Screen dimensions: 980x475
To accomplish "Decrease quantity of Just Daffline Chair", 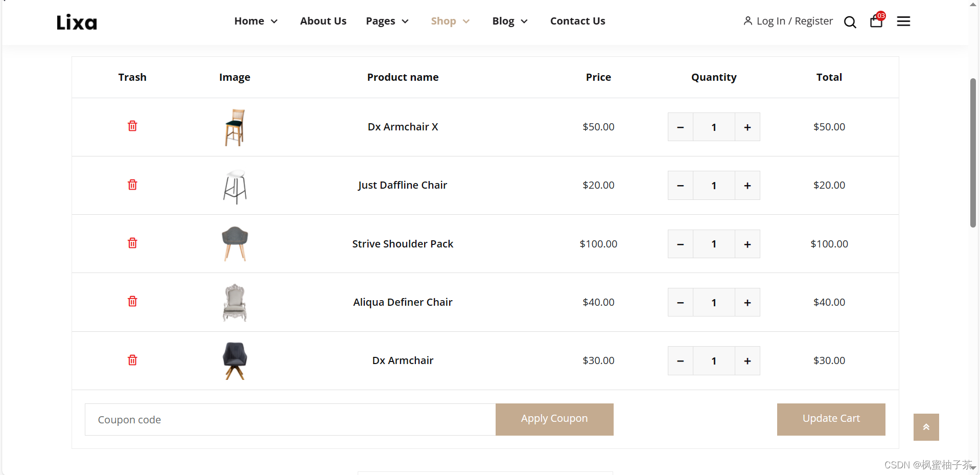I will [681, 186].
